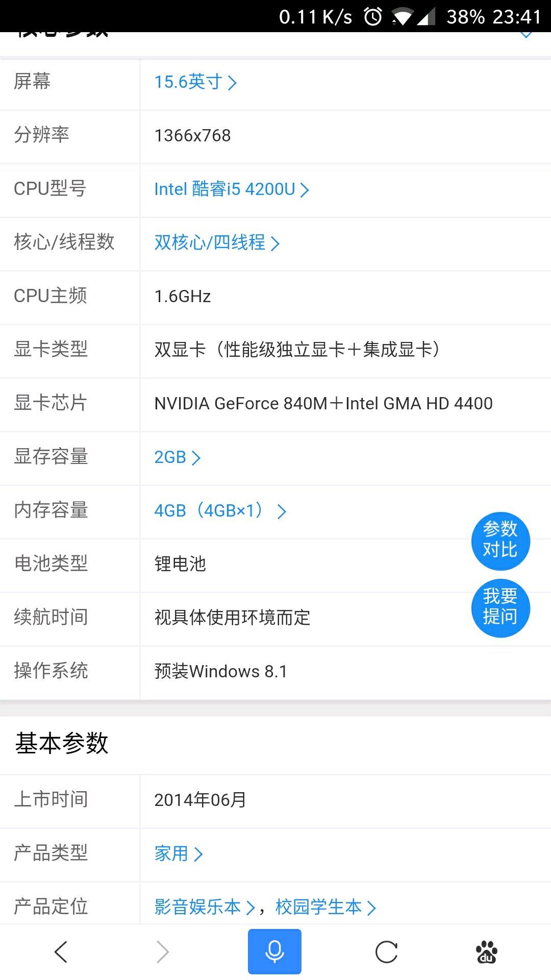The image size is (551, 980).
Task: Tap the browser forward arrow
Action: coord(163,952)
